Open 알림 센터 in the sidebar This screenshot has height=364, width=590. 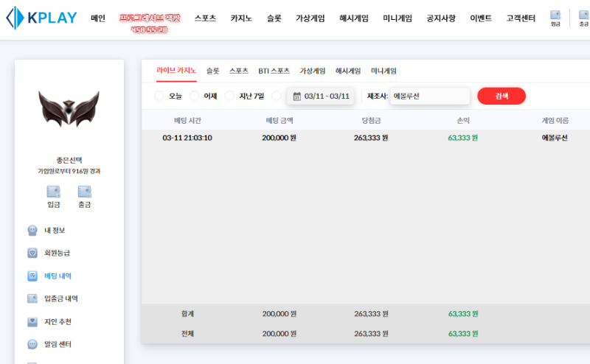click(58, 344)
